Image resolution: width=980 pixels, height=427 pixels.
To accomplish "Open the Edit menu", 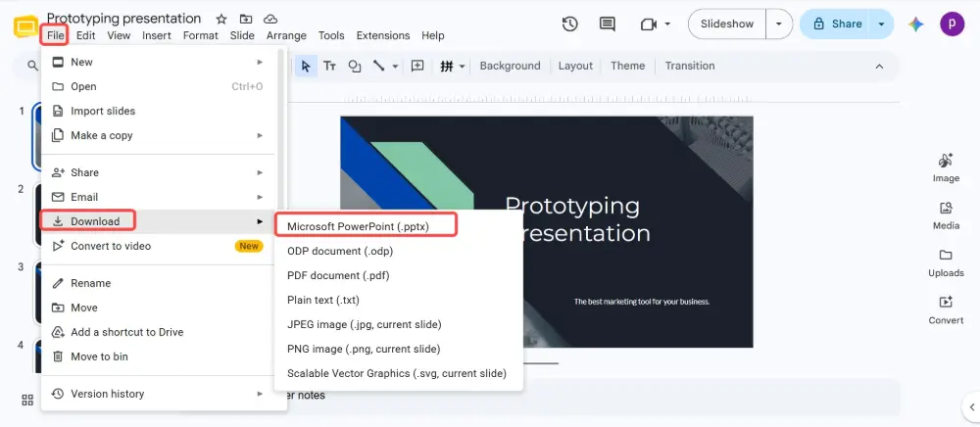I will pos(85,35).
